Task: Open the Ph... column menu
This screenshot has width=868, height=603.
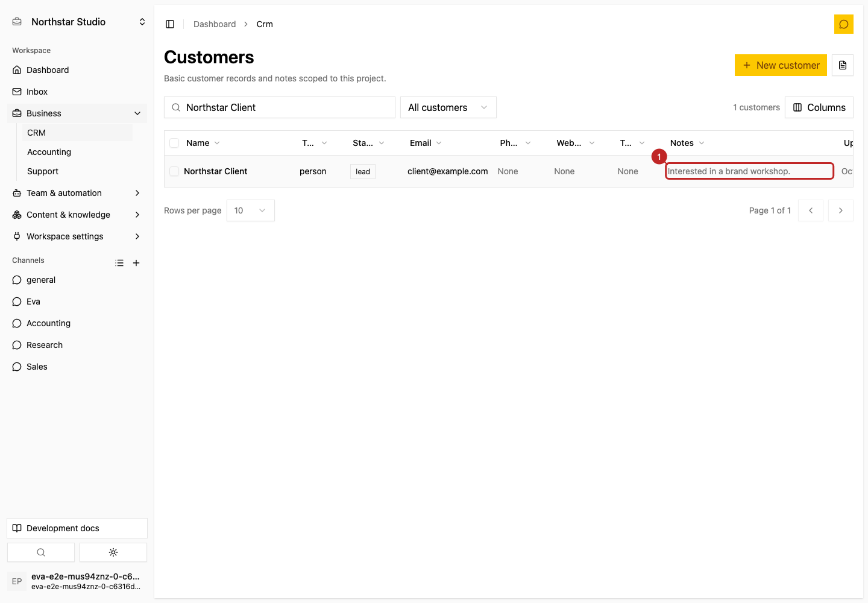Action: (x=515, y=143)
